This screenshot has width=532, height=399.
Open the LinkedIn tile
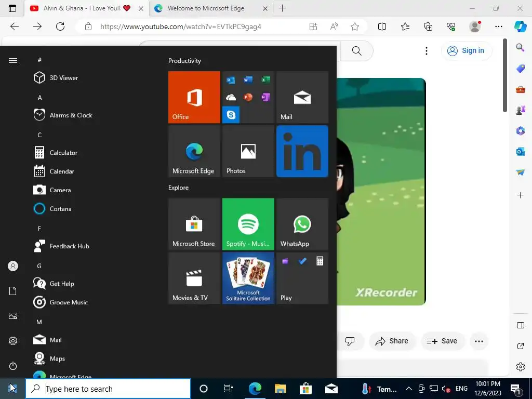(x=302, y=151)
